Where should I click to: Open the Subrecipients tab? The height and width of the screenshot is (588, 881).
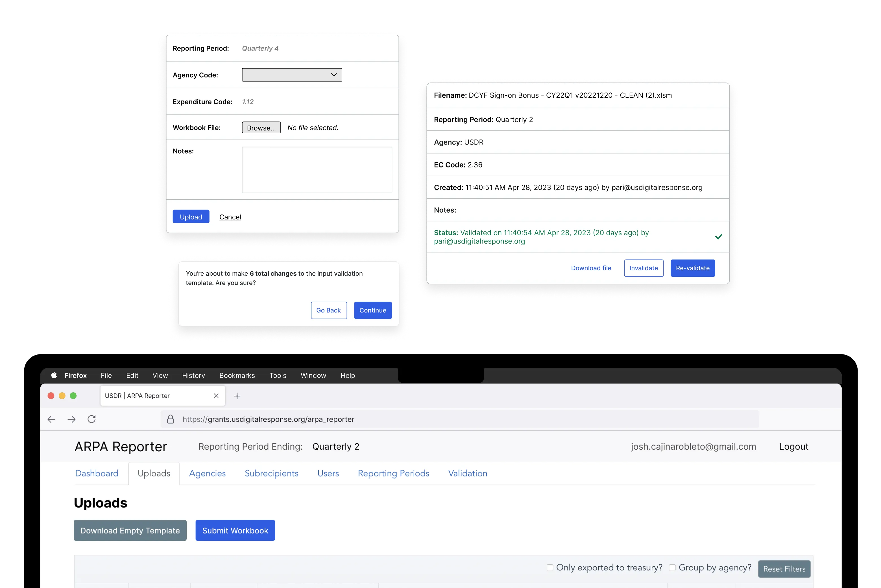tap(272, 473)
